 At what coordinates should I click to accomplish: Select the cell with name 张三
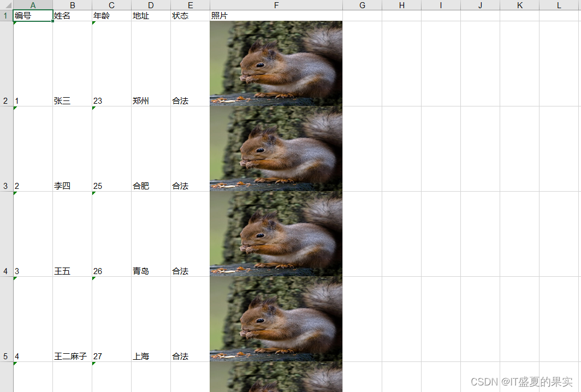pos(72,64)
